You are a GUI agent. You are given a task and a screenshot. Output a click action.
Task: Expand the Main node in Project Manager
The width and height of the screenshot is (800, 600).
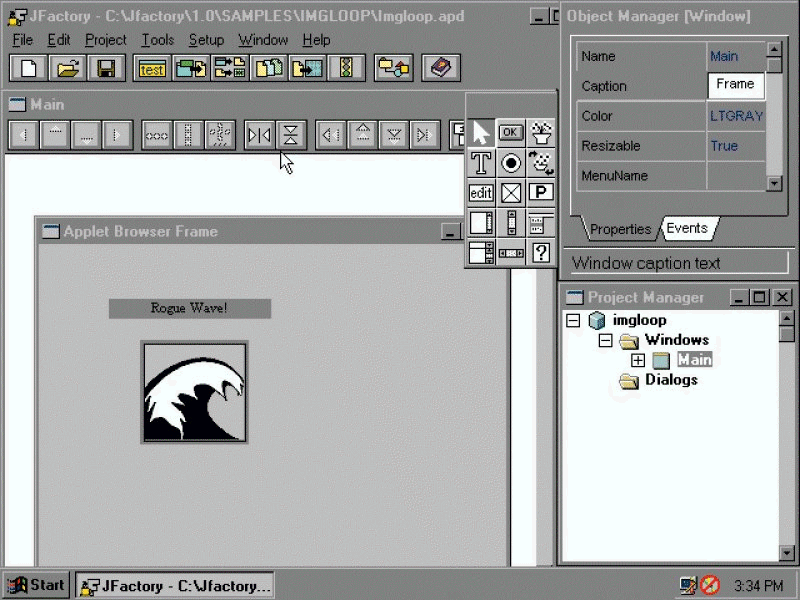pos(638,360)
